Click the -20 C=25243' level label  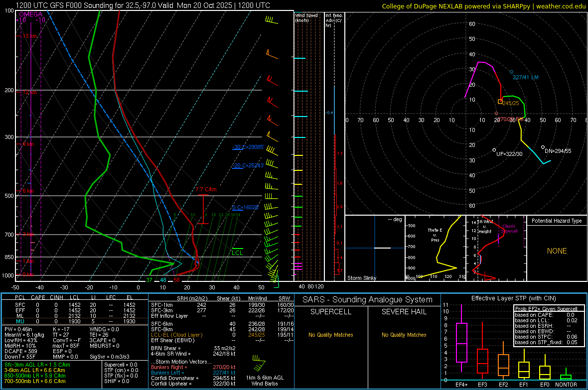point(248,165)
